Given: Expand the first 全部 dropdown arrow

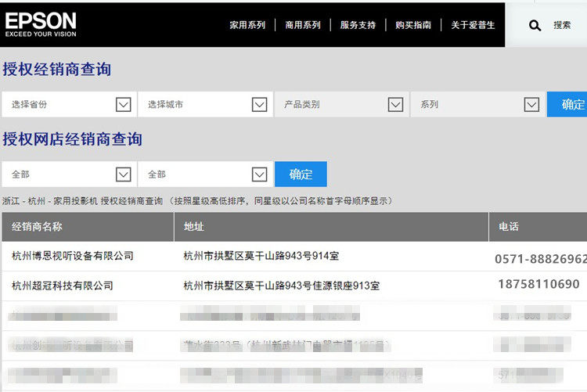Looking at the screenshot, I should point(123,174).
